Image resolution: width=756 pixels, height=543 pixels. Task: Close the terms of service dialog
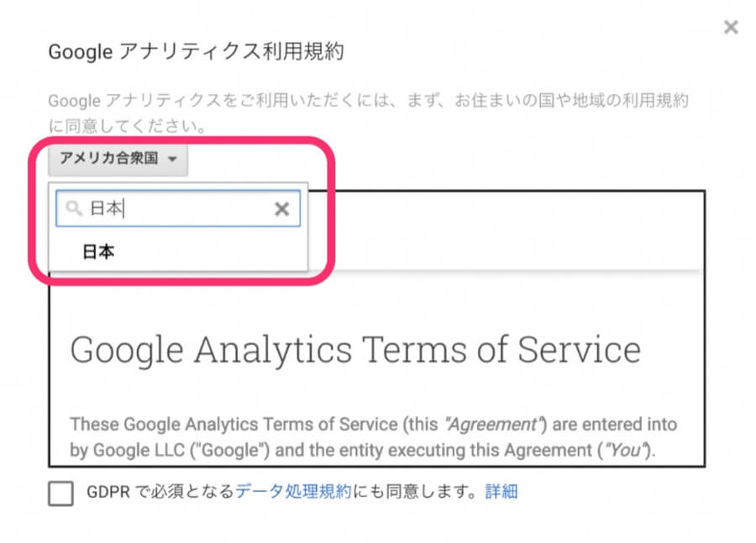click(x=731, y=27)
